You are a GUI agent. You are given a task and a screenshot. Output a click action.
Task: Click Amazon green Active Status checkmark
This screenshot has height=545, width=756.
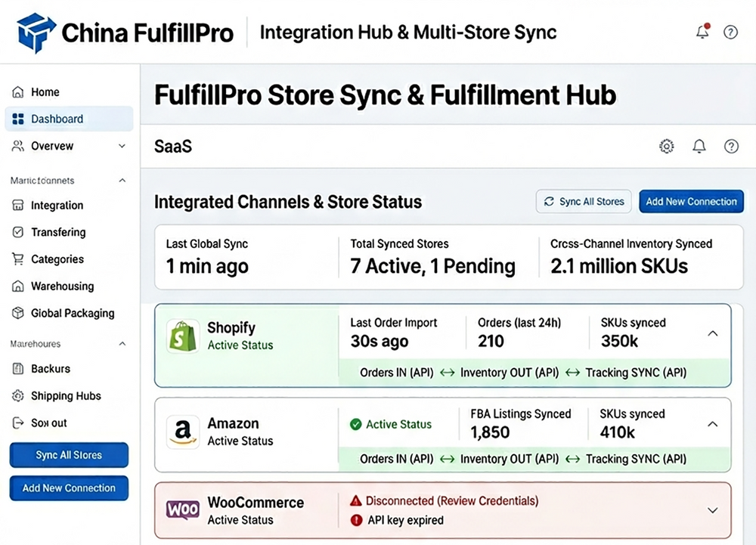pyautogui.click(x=356, y=425)
